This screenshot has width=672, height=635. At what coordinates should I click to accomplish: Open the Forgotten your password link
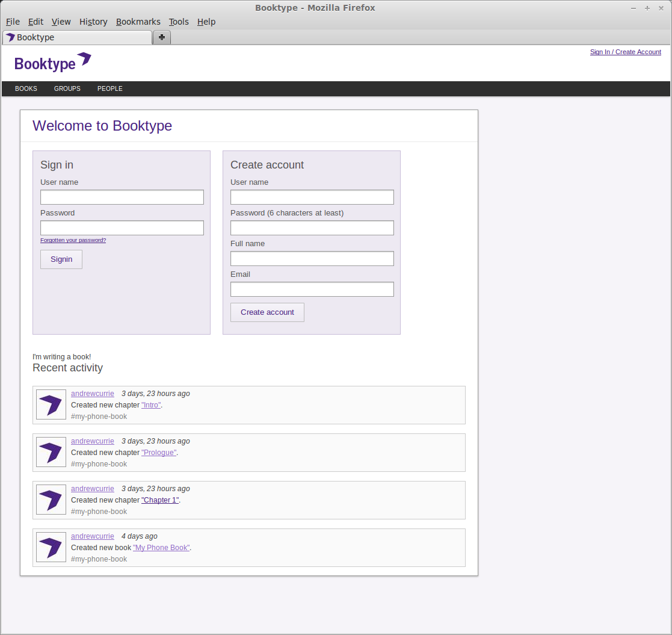click(73, 240)
